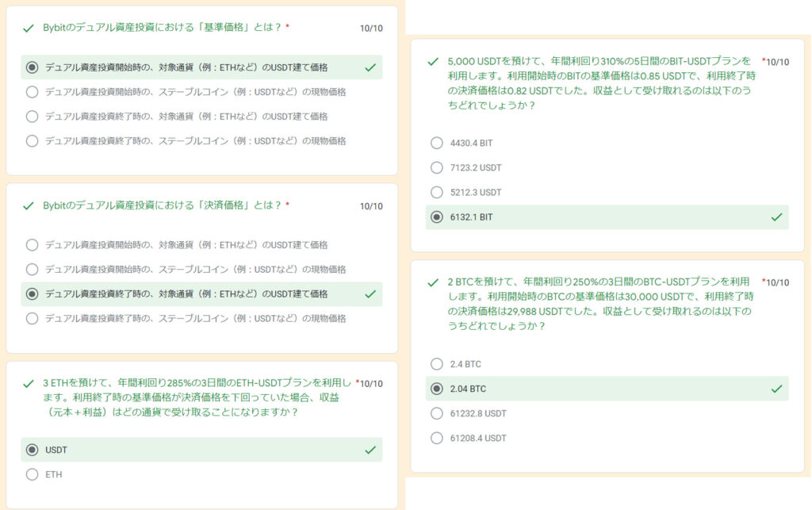
Task: Choose the ETH radio in 3 ETH question
Action: [x=32, y=474]
